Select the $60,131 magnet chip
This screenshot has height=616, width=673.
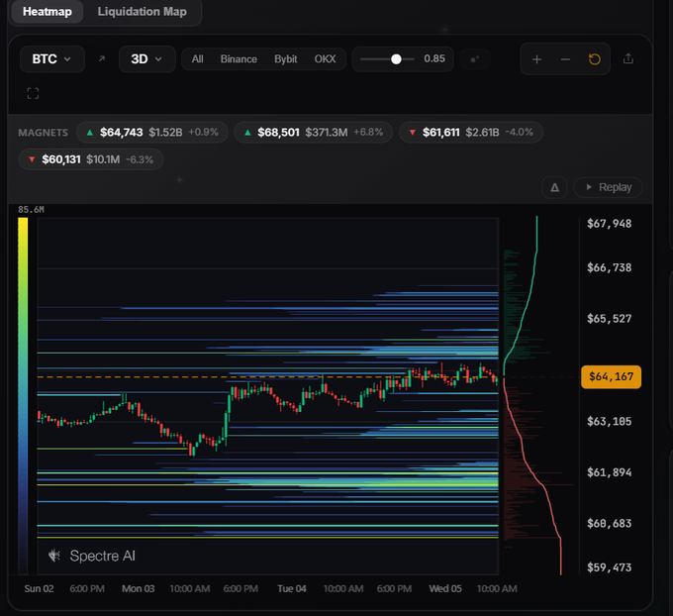(91, 159)
